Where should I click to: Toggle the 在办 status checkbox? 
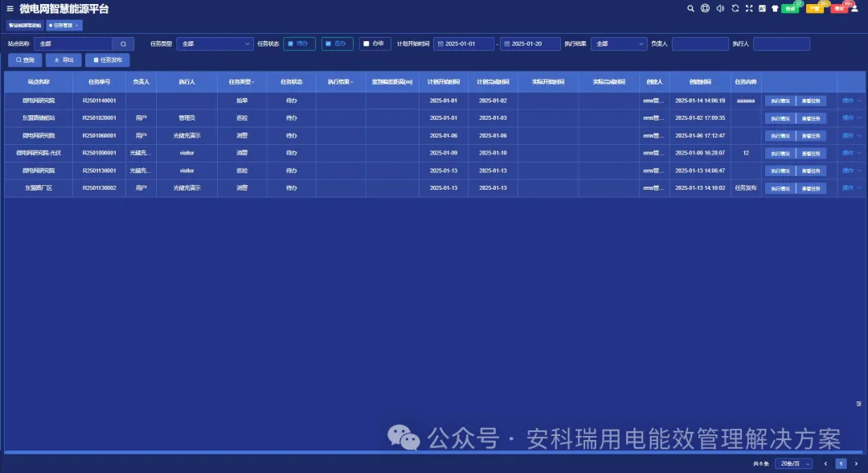pyautogui.click(x=328, y=43)
